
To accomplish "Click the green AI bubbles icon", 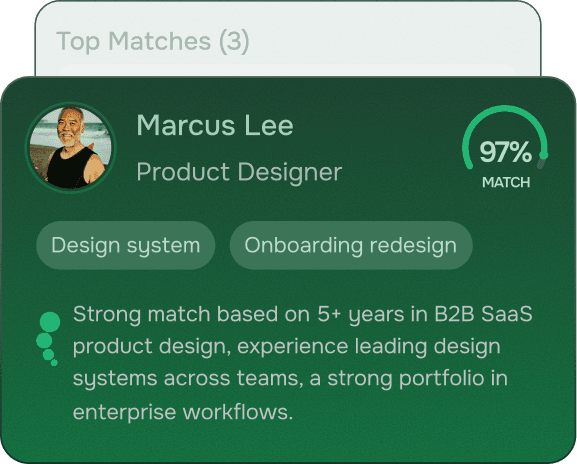I will (49, 339).
